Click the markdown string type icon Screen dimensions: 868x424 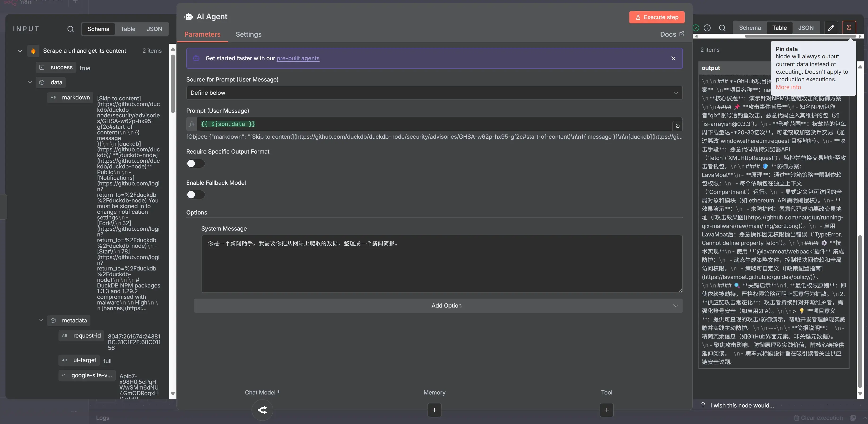tap(53, 97)
